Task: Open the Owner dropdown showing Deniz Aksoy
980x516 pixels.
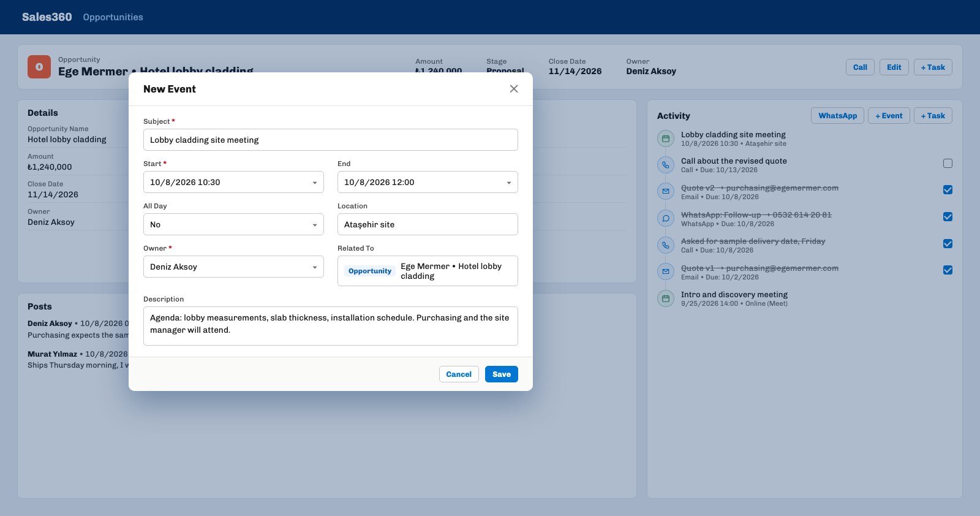Action: (x=233, y=267)
